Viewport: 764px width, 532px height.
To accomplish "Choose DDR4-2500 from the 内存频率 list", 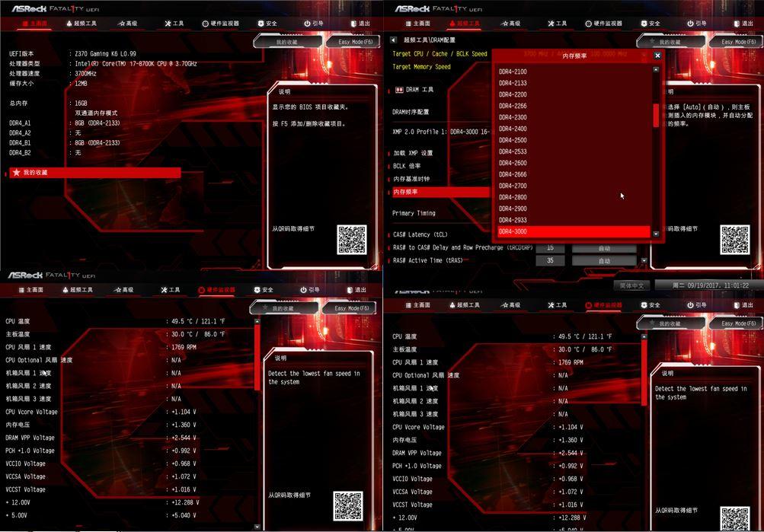I will 574,140.
